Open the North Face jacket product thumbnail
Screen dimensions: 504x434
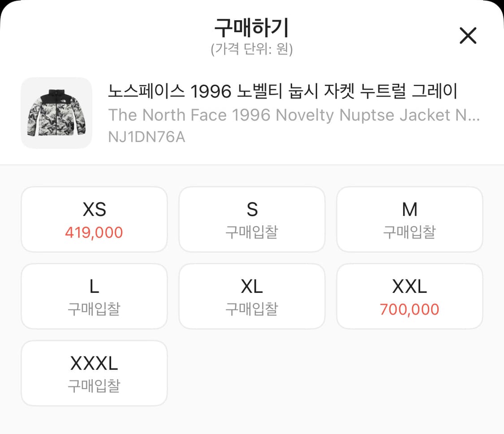(56, 112)
